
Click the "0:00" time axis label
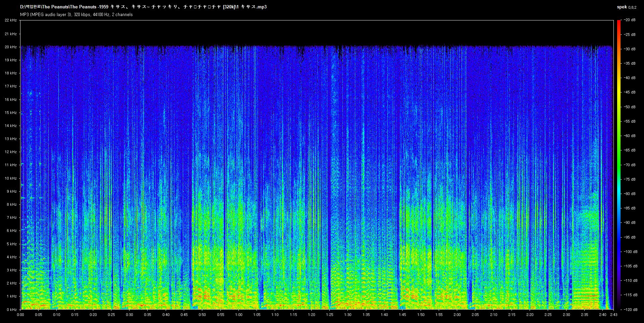[20, 315]
